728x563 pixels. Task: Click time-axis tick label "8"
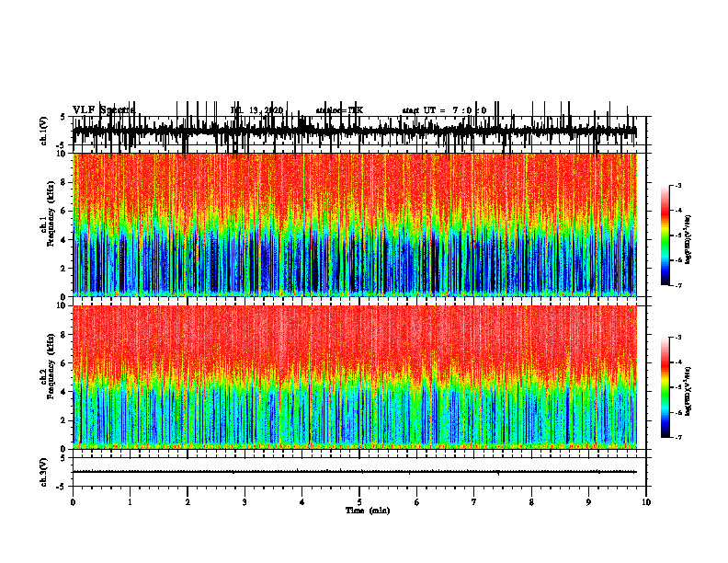531,502
